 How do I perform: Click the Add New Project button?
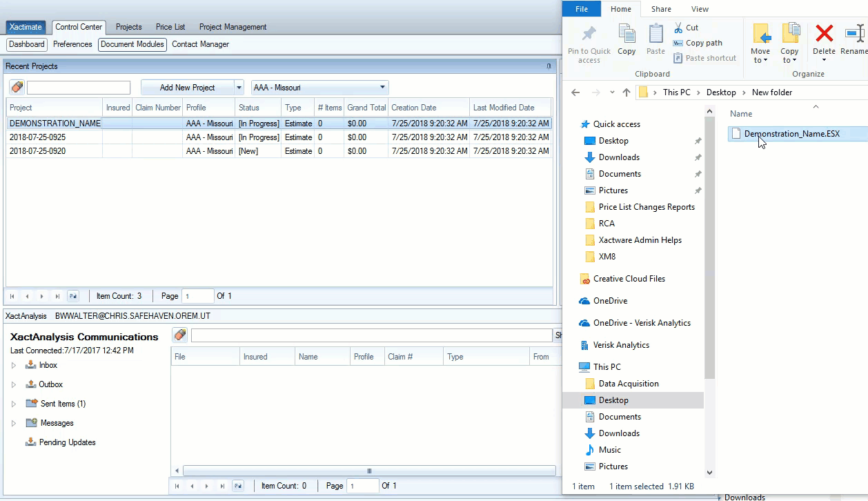click(x=188, y=88)
